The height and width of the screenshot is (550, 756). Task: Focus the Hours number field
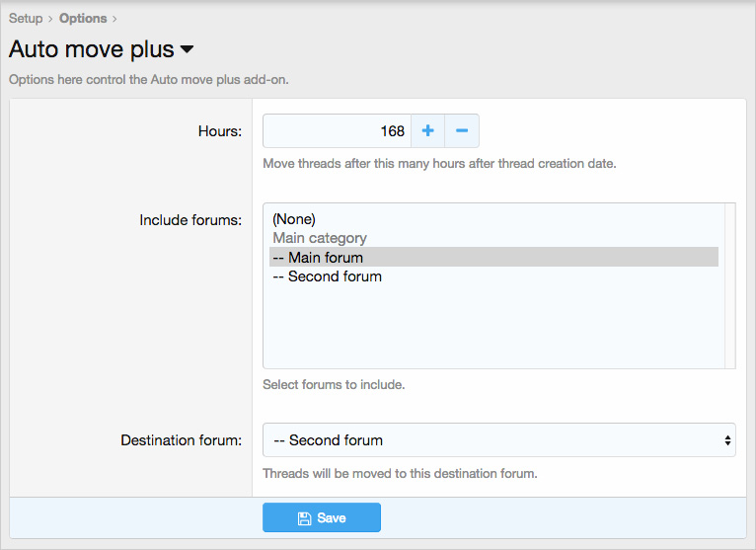coord(336,130)
